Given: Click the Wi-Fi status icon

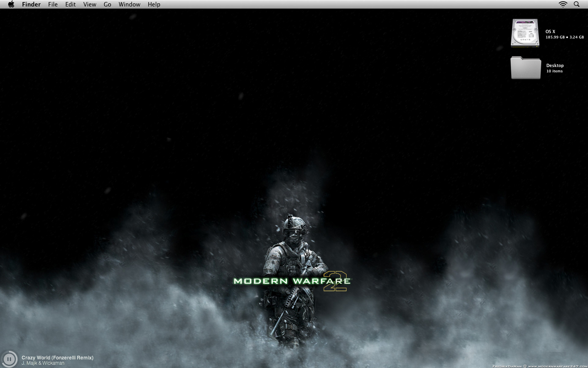Looking at the screenshot, I should click(563, 4).
